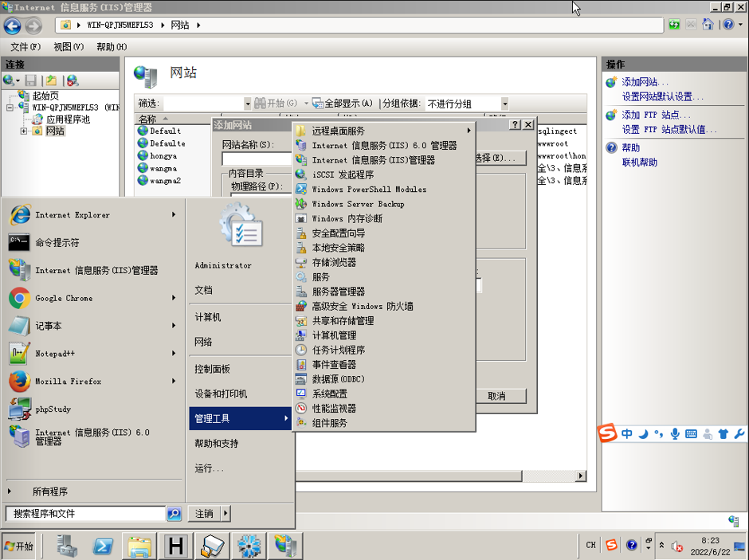Click the 添加 FTP 站点... link
This screenshot has width=749, height=560.
(x=656, y=115)
